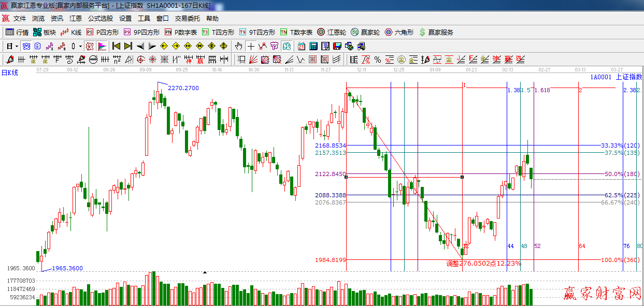The height and width of the screenshot is (306, 644).
Task: Open the 公式选股 menu
Action: point(100,19)
